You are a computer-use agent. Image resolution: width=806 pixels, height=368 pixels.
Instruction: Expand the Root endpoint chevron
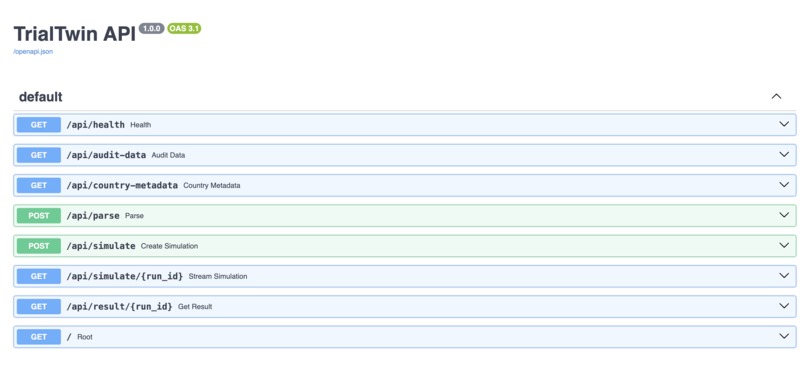tap(784, 337)
